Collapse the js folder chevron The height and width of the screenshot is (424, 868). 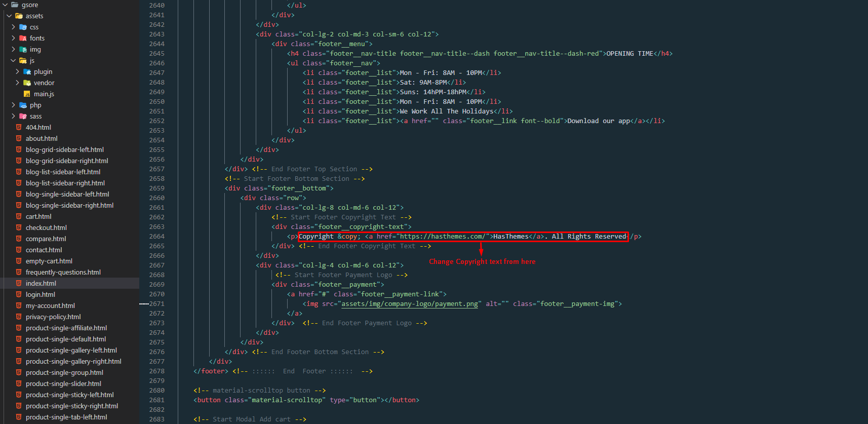(x=13, y=61)
